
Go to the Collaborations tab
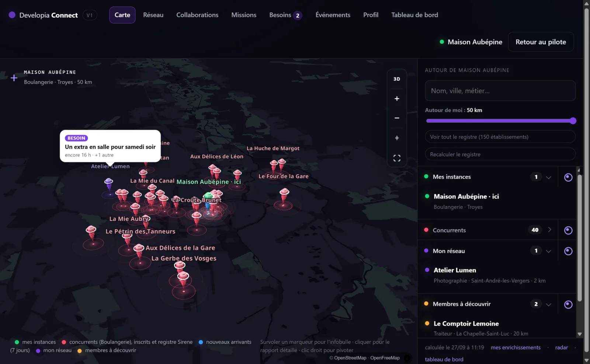click(197, 15)
